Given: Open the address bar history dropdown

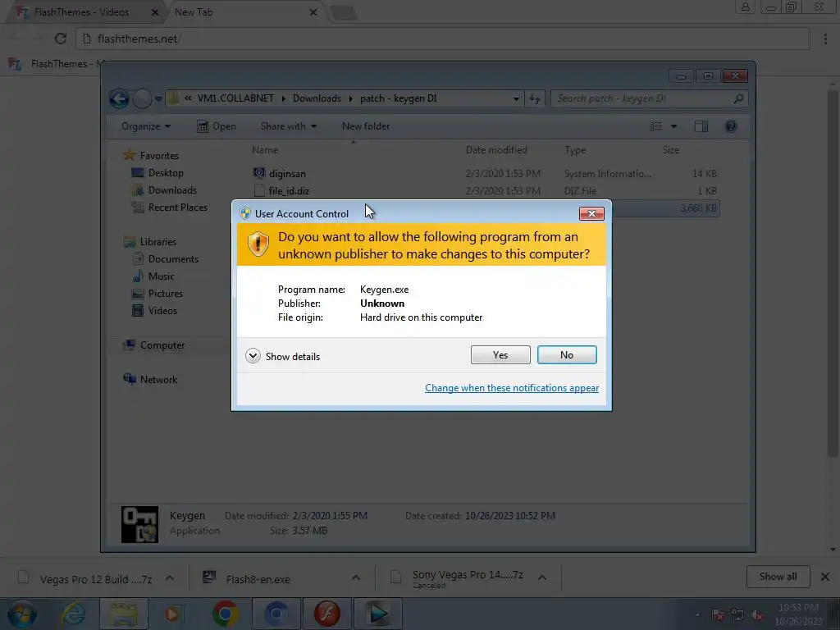Looking at the screenshot, I should pos(515,98).
